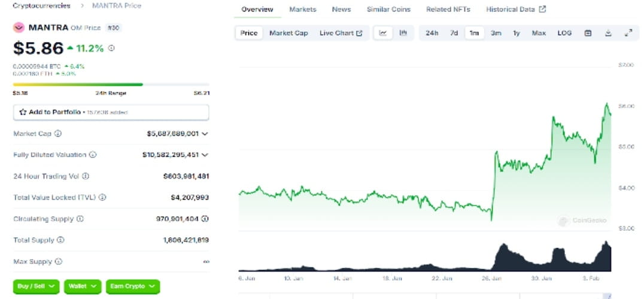Click the $6.21 range high label
The height and width of the screenshot is (299, 644).
[x=202, y=93]
